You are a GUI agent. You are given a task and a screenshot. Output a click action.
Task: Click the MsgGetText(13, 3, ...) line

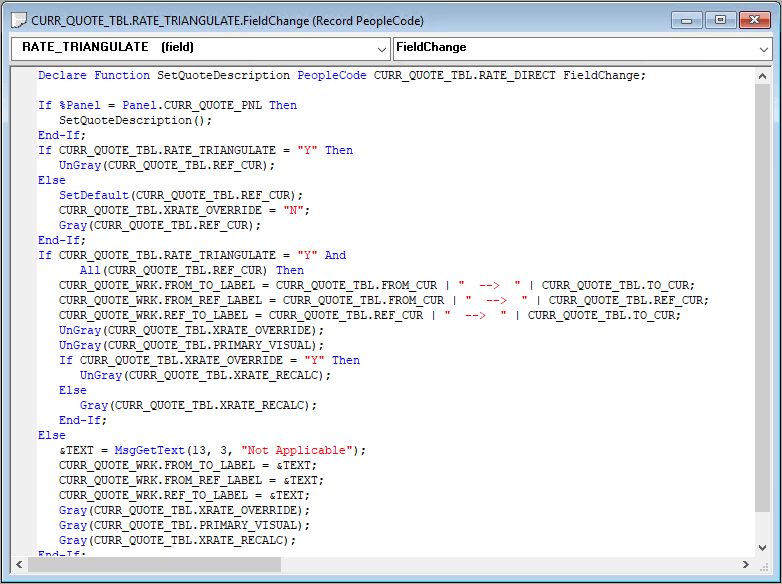pos(212,450)
